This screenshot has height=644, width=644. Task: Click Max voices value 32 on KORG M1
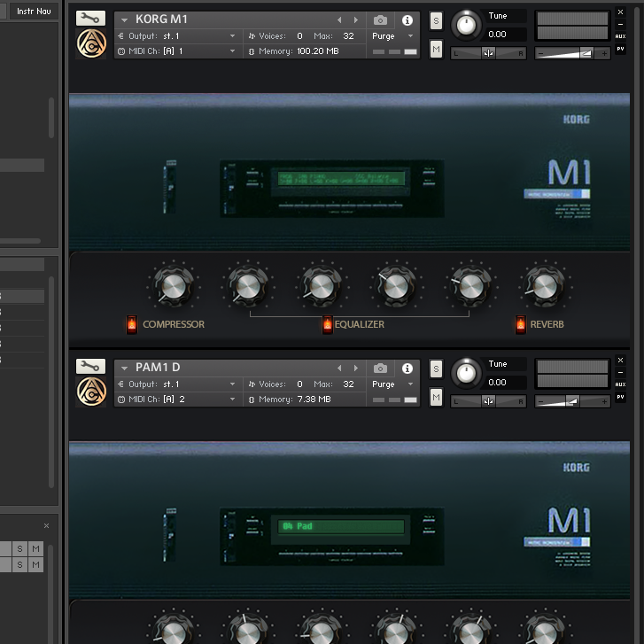[x=348, y=36]
